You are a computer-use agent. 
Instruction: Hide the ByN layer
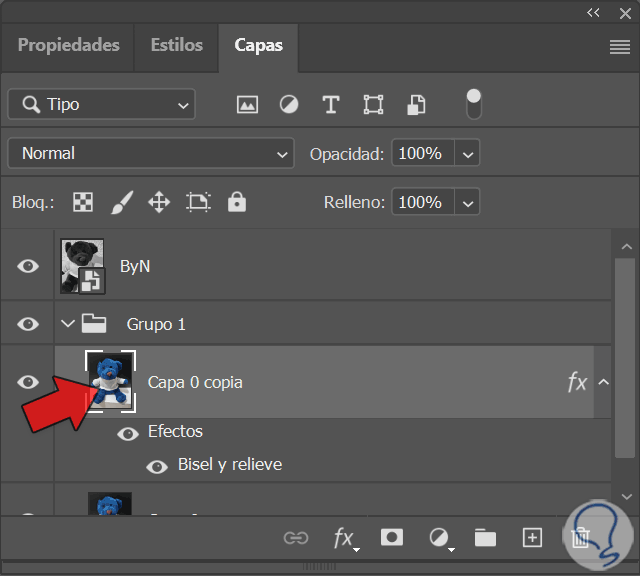(x=28, y=266)
